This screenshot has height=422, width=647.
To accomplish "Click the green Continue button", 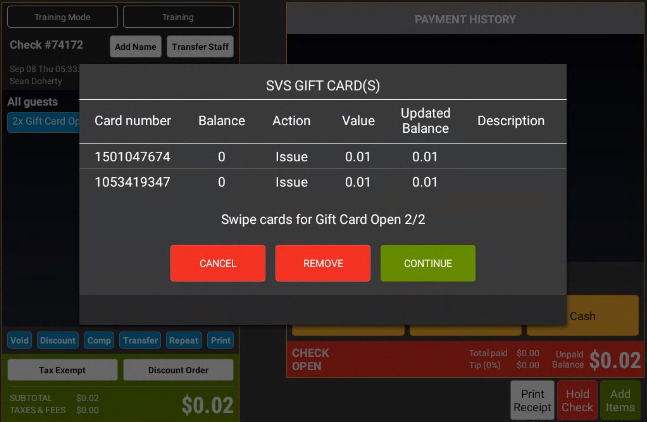I will coord(427,263).
